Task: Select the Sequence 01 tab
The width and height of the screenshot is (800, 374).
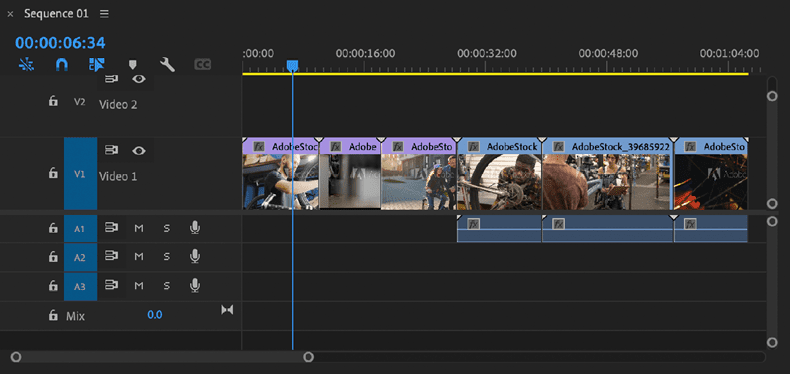Action: (x=56, y=14)
